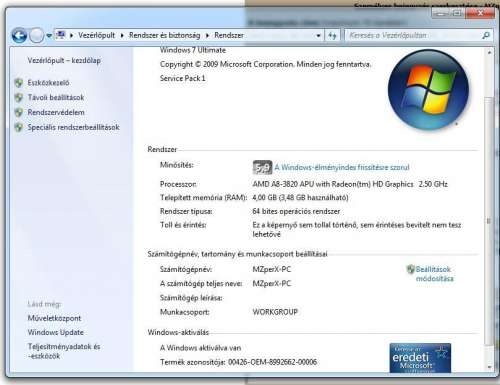Click the greyed Forward navigation button
Image resolution: width=500 pixels, height=385 pixels.
(x=36, y=35)
